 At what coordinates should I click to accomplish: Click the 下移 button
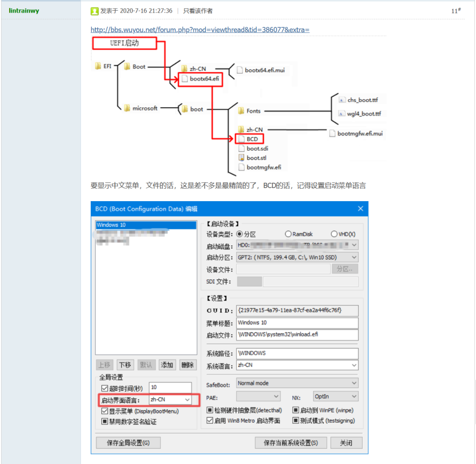click(x=125, y=365)
